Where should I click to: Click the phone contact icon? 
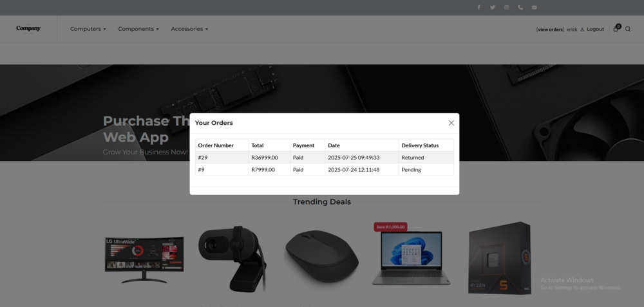coord(520,8)
